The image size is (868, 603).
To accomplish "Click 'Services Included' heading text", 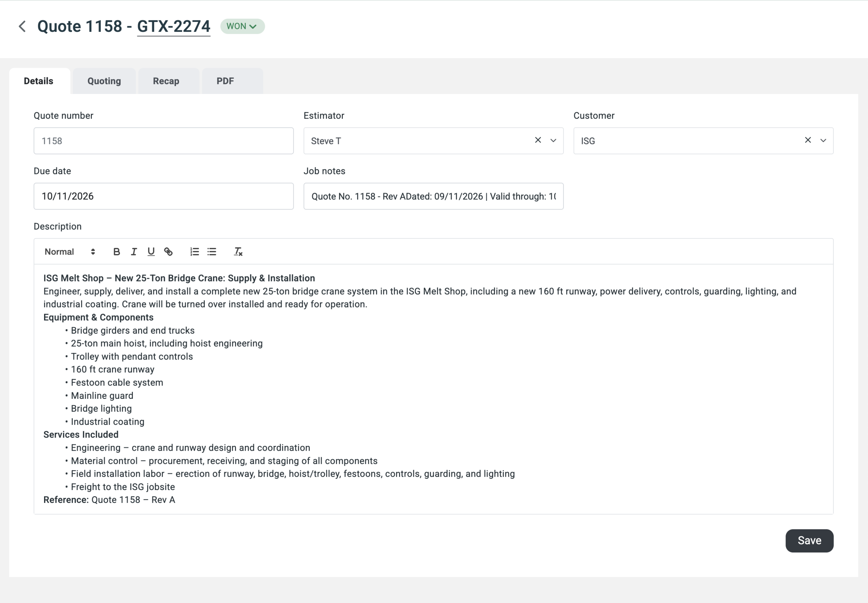I will [81, 435].
